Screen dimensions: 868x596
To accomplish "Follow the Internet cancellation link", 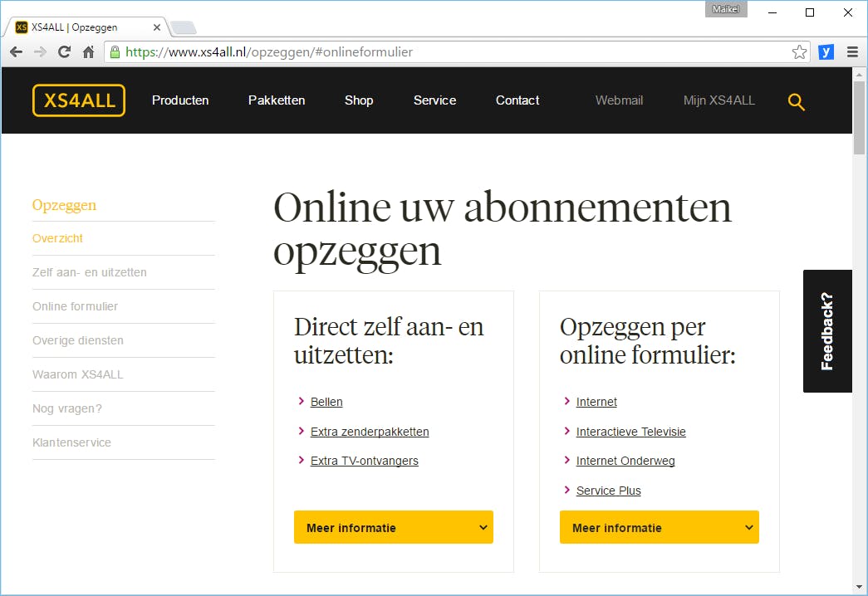I will tap(596, 402).
